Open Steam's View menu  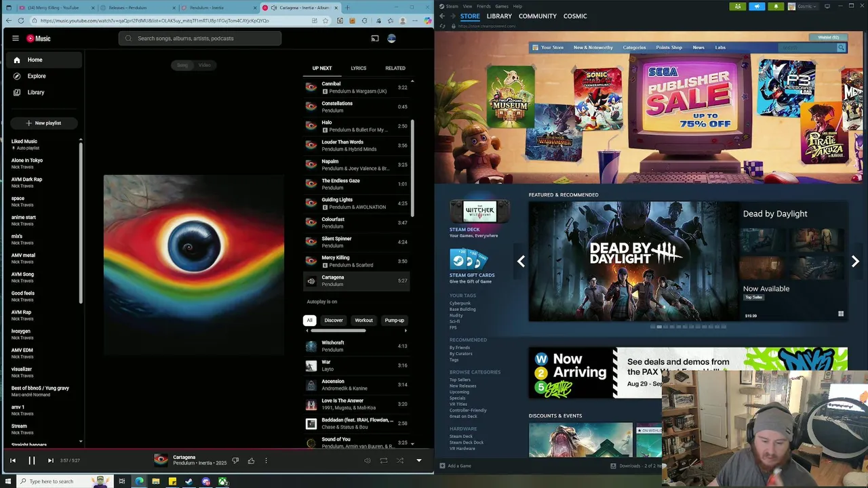tap(467, 6)
